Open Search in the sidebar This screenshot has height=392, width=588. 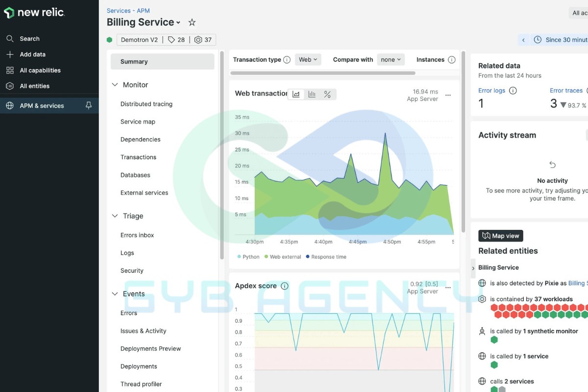[29, 39]
